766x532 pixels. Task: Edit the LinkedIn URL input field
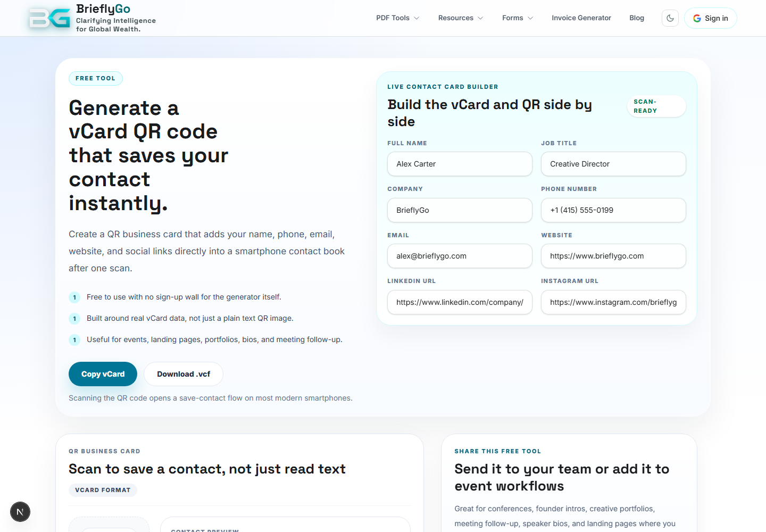click(460, 302)
